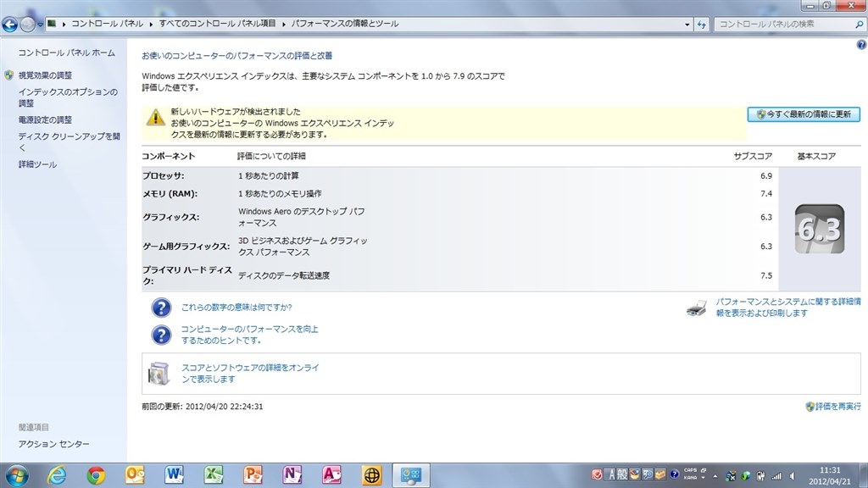Select すべてのコントロール パネル項目 breadcrumb
868x488 pixels.
[x=217, y=24]
